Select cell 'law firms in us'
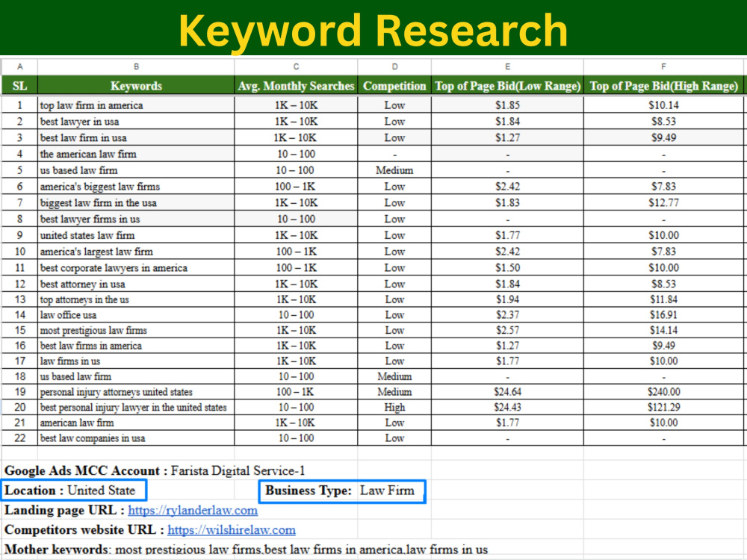This screenshot has height=560, width=747. 136,361
